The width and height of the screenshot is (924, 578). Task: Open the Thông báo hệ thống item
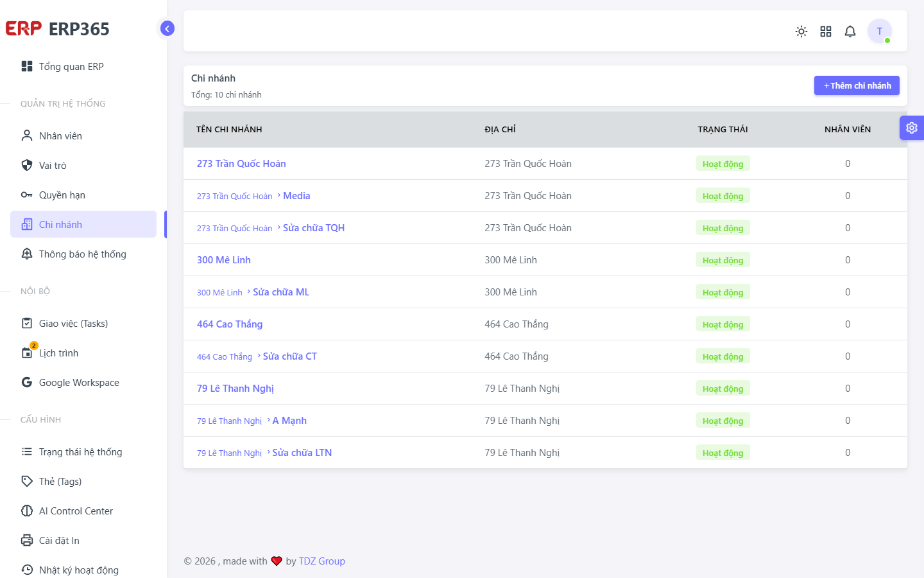tap(83, 254)
